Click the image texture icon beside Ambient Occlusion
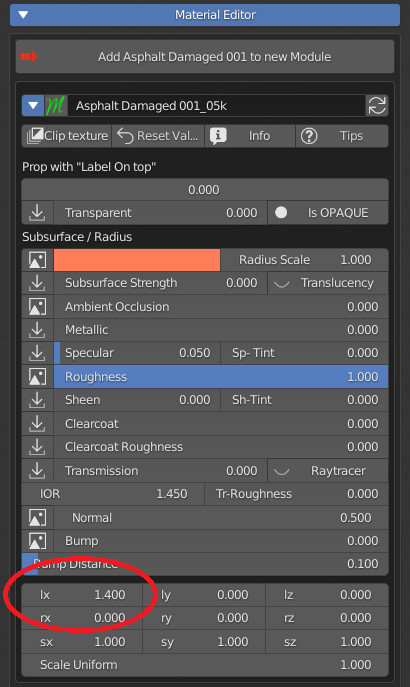410x687 pixels. pyautogui.click(x=37, y=307)
